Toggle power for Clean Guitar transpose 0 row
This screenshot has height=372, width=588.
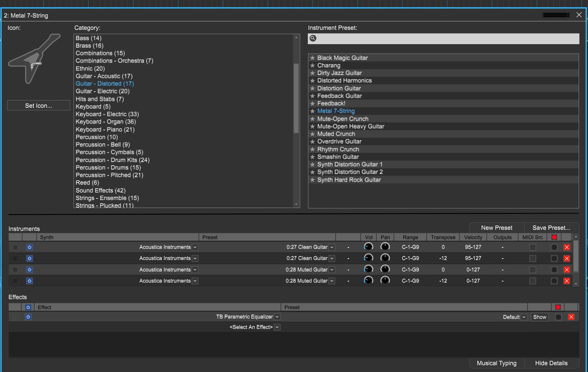coord(29,247)
